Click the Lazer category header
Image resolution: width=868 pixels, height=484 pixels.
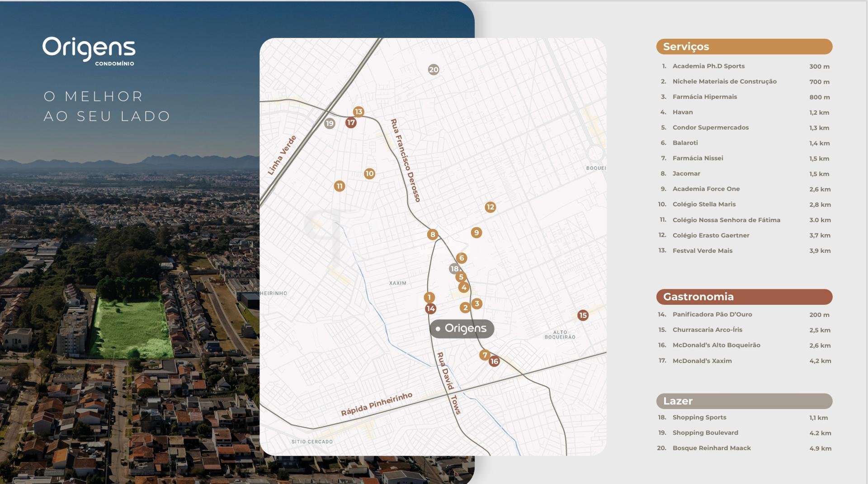(x=744, y=401)
